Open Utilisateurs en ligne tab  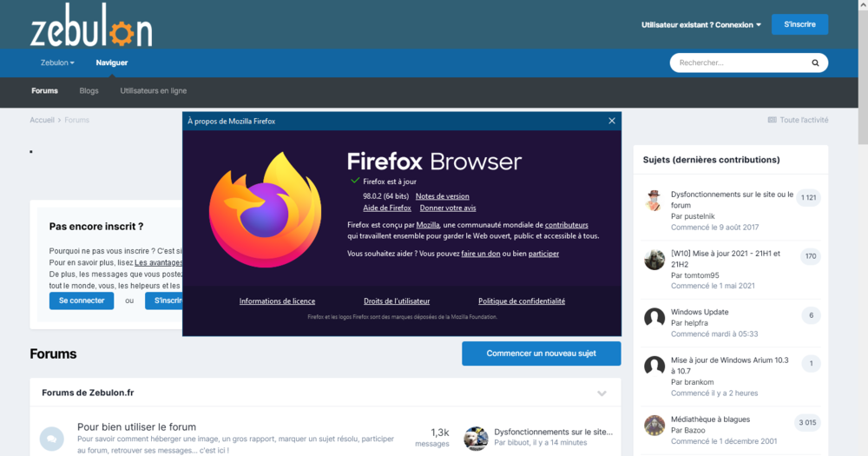point(153,90)
